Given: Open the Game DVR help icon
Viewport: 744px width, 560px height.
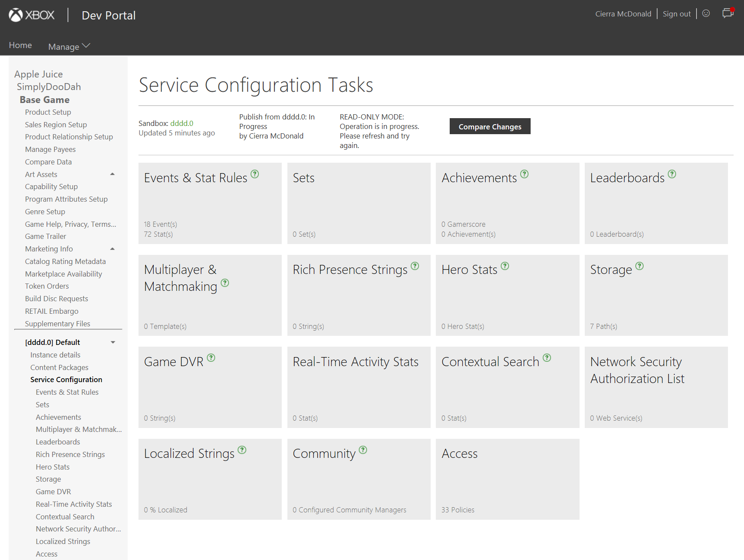Looking at the screenshot, I should [211, 358].
